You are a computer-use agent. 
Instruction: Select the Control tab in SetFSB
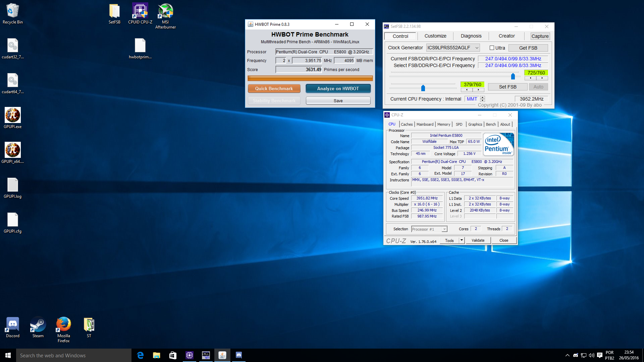(x=400, y=36)
